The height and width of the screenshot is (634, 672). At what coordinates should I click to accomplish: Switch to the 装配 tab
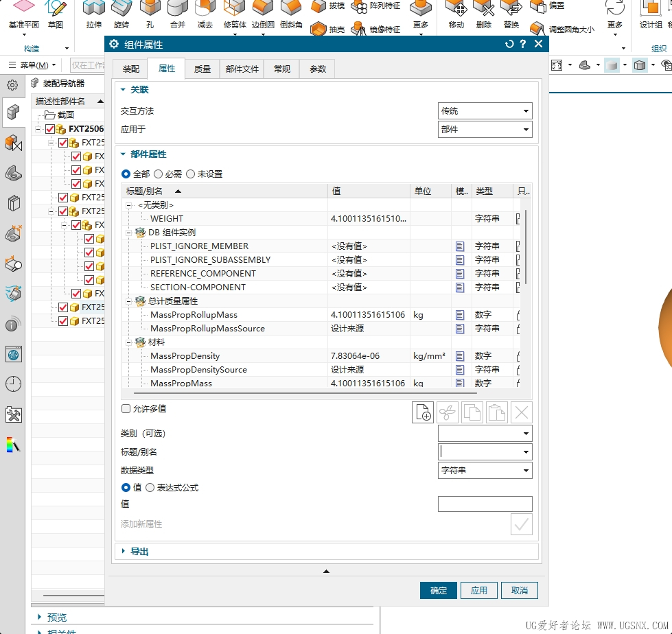click(130, 69)
